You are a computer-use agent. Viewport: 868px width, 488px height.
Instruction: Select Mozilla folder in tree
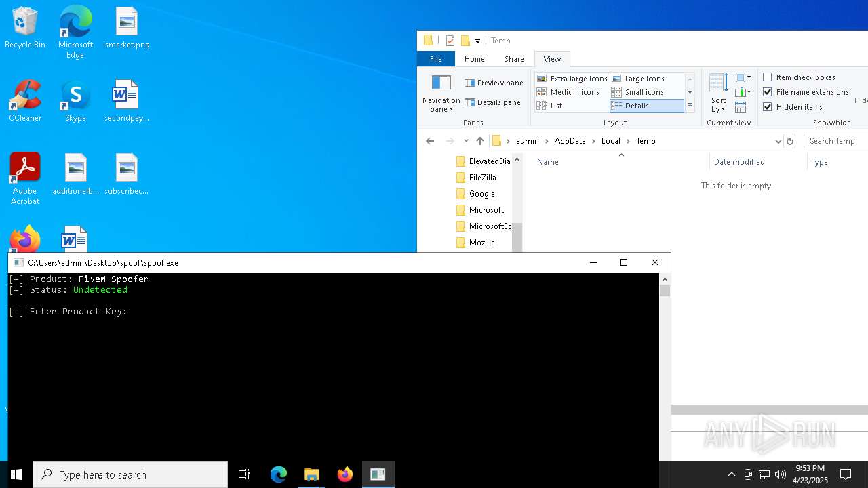point(475,243)
